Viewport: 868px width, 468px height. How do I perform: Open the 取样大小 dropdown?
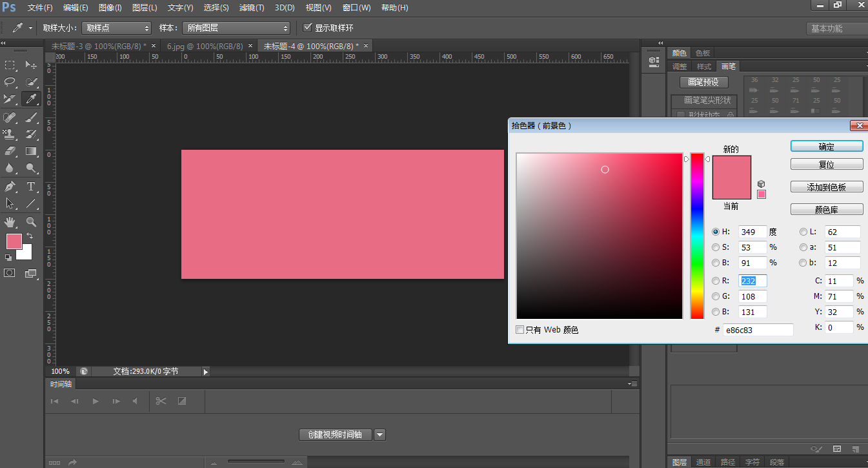116,28
